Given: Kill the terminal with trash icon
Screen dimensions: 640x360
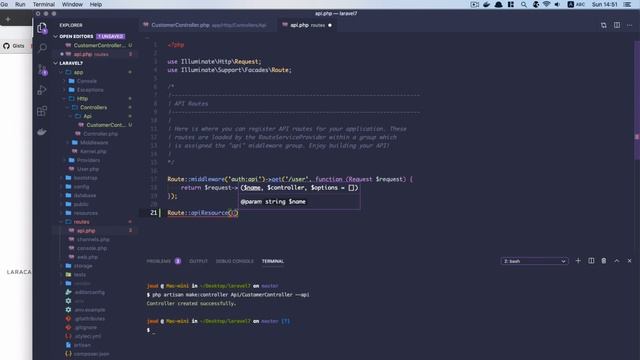Looking at the screenshot, I should (604, 261).
